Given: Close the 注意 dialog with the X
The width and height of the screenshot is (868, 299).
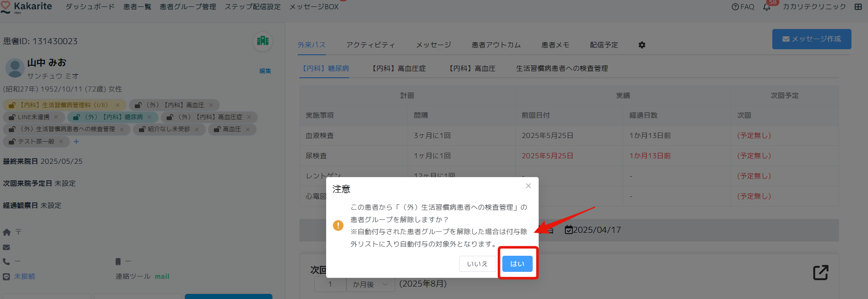Looking at the screenshot, I should click(529, 186).
